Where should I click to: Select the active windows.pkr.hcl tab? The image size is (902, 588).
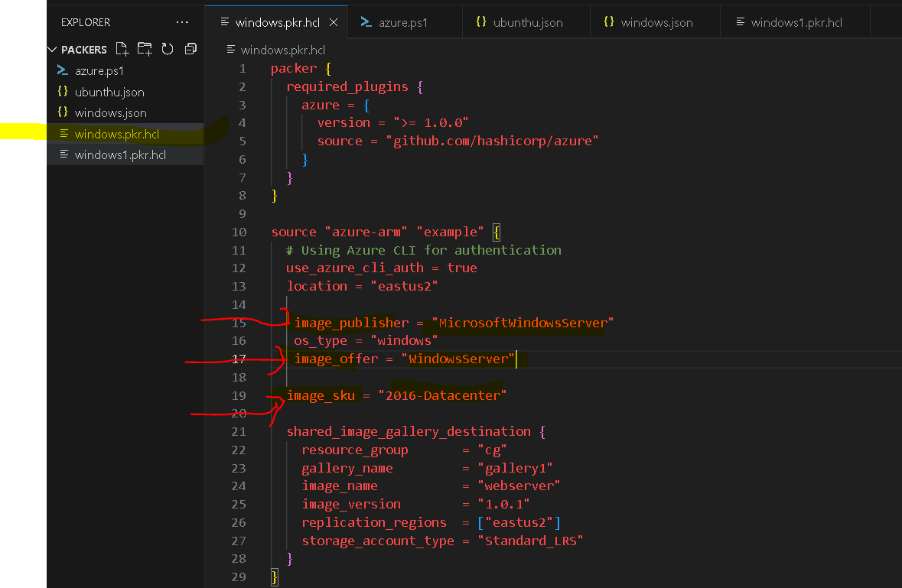(276, 22)
